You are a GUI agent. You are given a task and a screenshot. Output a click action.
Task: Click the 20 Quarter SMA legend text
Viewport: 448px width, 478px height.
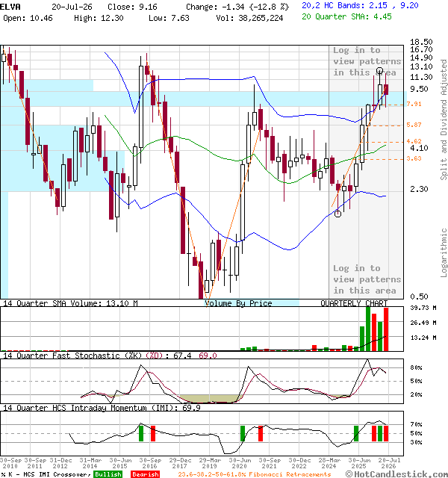pyautogui.click(x=346, y=16)
